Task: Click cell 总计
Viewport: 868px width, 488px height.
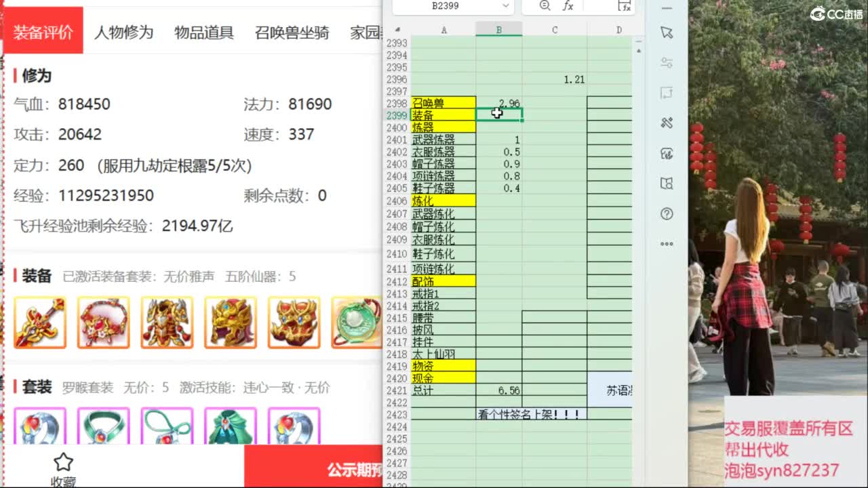Action: click(x=443, y=390)
